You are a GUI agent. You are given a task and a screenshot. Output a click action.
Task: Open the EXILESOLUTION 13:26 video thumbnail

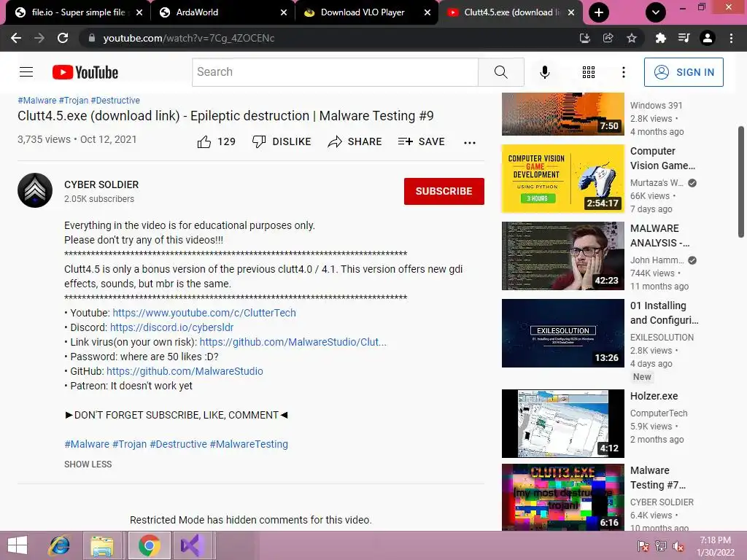562,333
